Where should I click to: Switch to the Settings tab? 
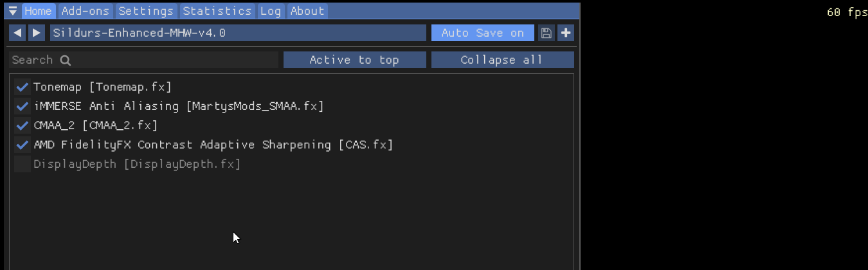[x=146, y=11]
